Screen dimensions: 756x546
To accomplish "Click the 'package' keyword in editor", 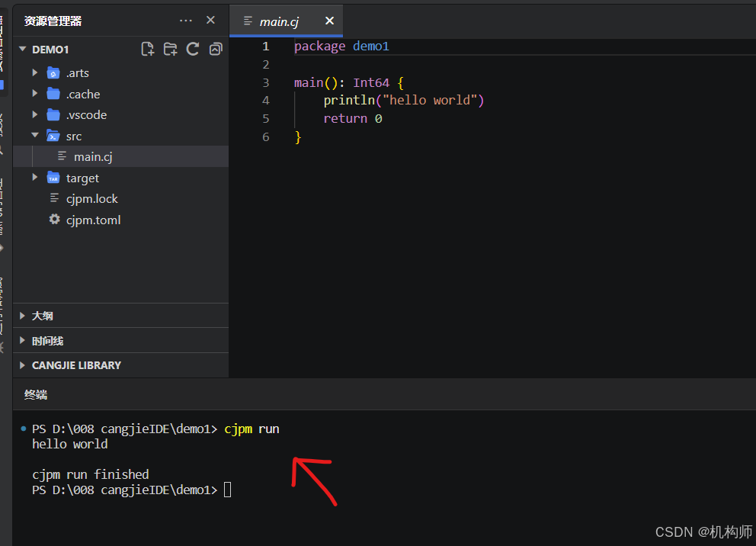I will pos(319,47).
